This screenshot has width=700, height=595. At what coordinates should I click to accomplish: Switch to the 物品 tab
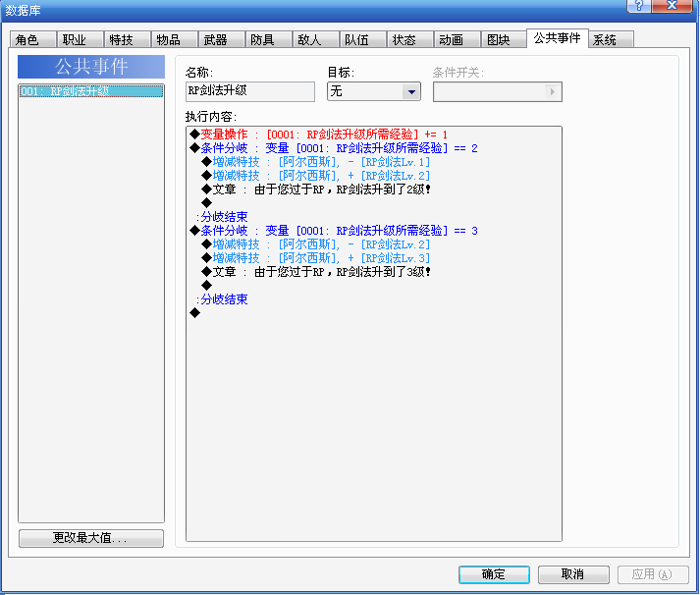[x=175, y=39]
